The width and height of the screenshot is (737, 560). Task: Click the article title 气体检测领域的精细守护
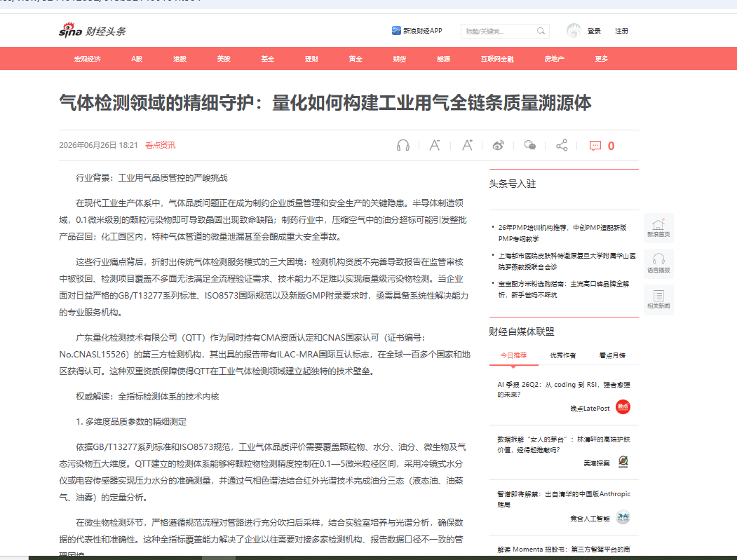[325, 102]
